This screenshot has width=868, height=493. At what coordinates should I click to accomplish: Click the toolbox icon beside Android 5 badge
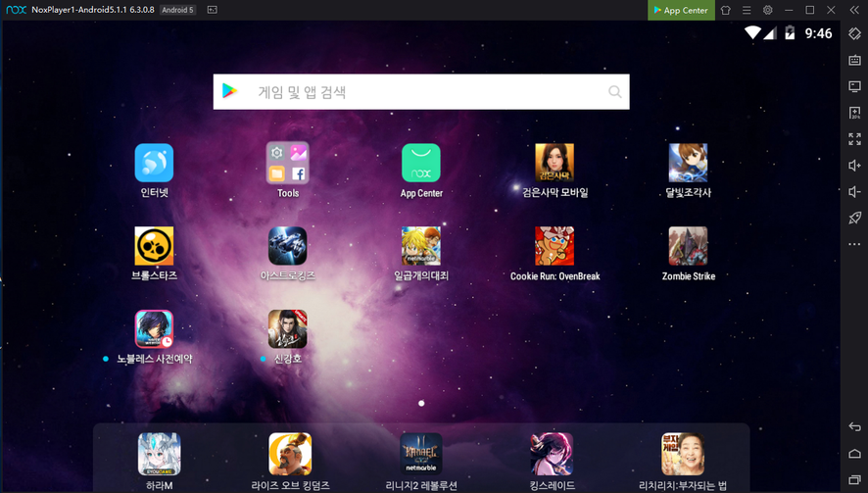pos(212,10)
